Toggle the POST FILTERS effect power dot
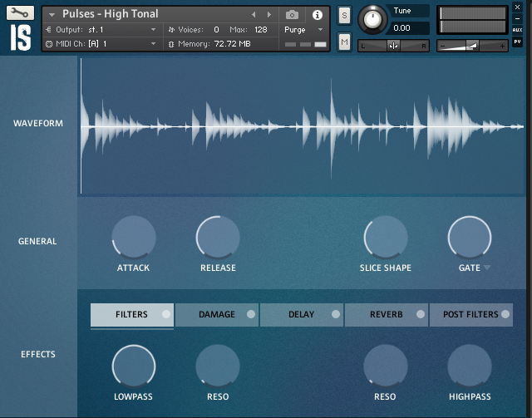 (x=505, y=314)
